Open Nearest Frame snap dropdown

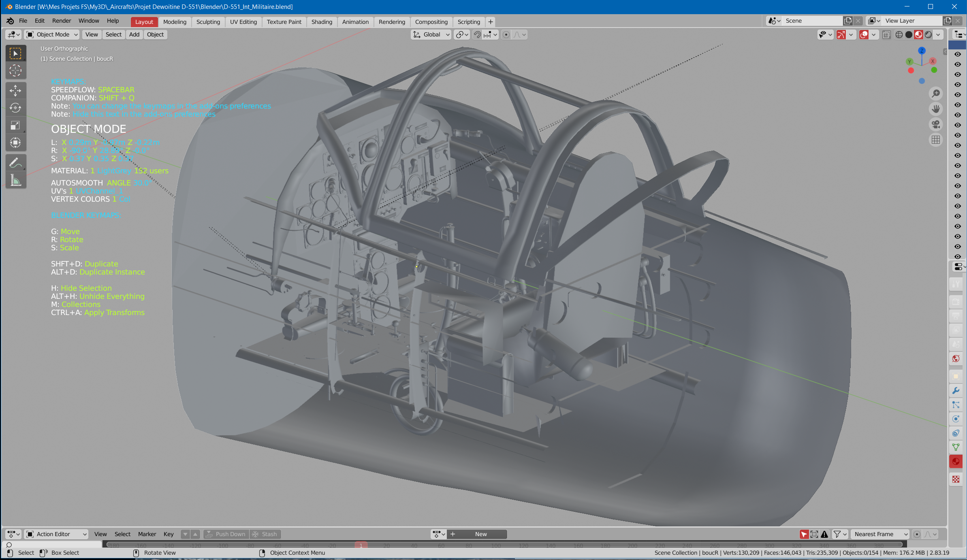[880, 534]
